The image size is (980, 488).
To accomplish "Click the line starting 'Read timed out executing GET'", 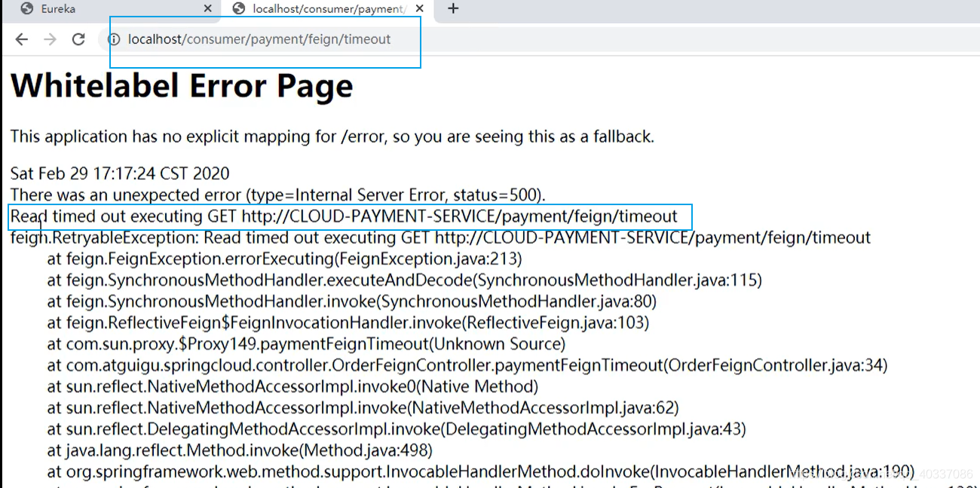I will [344, 216].
